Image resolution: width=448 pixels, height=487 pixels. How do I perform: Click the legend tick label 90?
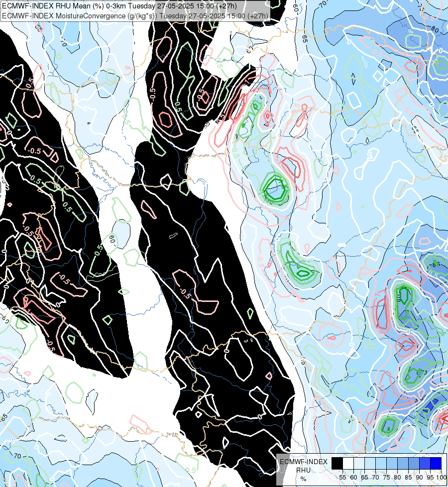pyautogui.click(x=420, y=478)
